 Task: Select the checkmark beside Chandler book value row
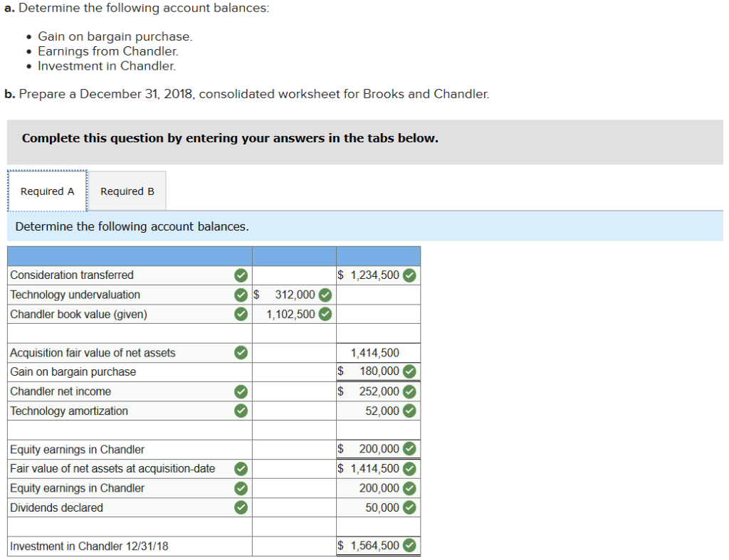coord(241,314)
